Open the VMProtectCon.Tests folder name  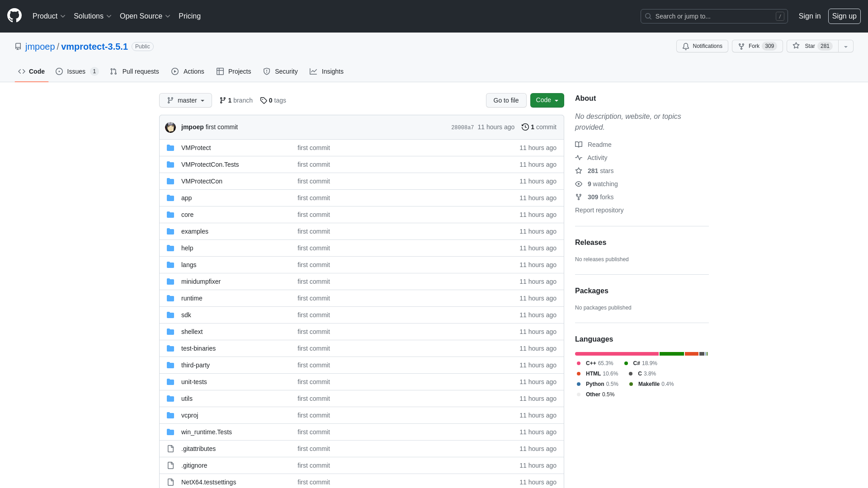[x=210, y=164]
